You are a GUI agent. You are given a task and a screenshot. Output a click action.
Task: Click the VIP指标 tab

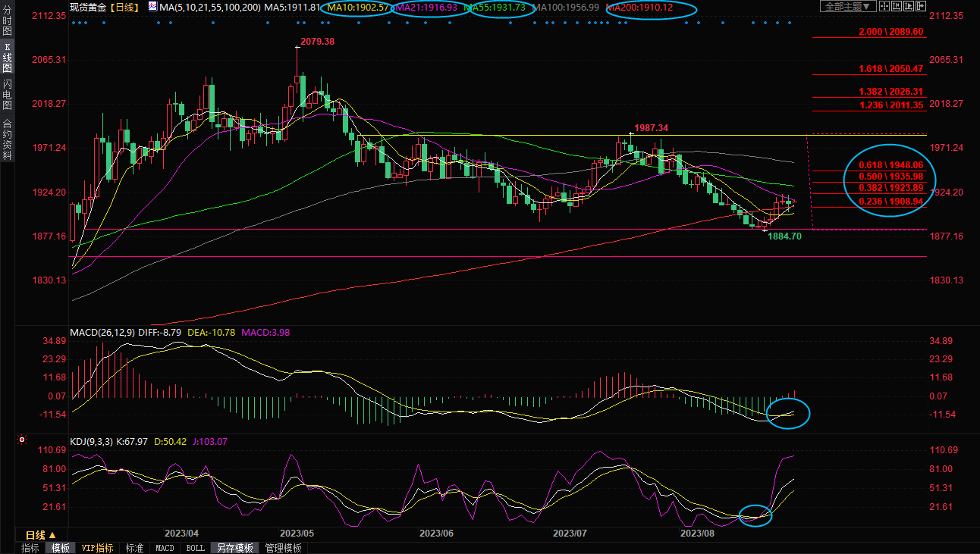[97, 548]
